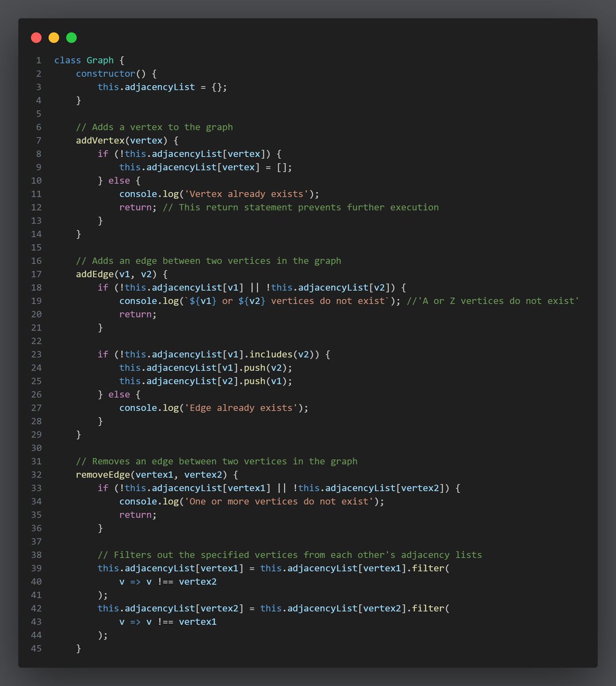
Task: Click the '!this.adjacencyList[v2]' condition on line 18
Action: click(x=328, y=288)
